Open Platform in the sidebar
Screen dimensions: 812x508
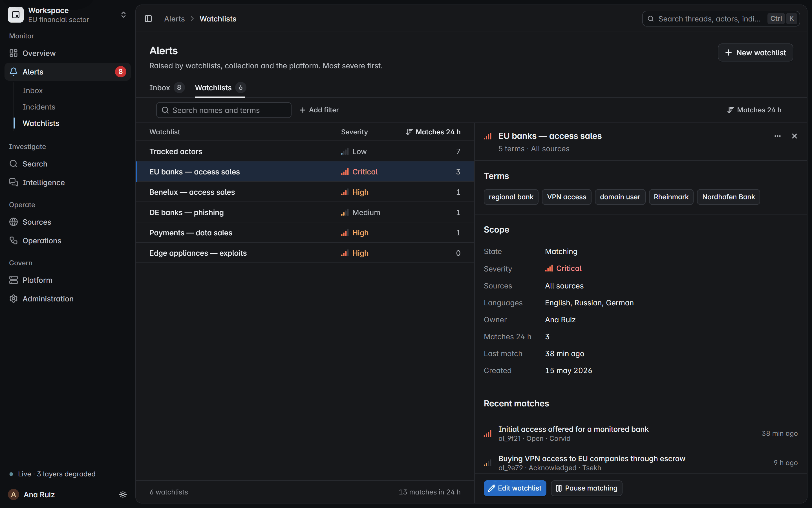(67, 280)
